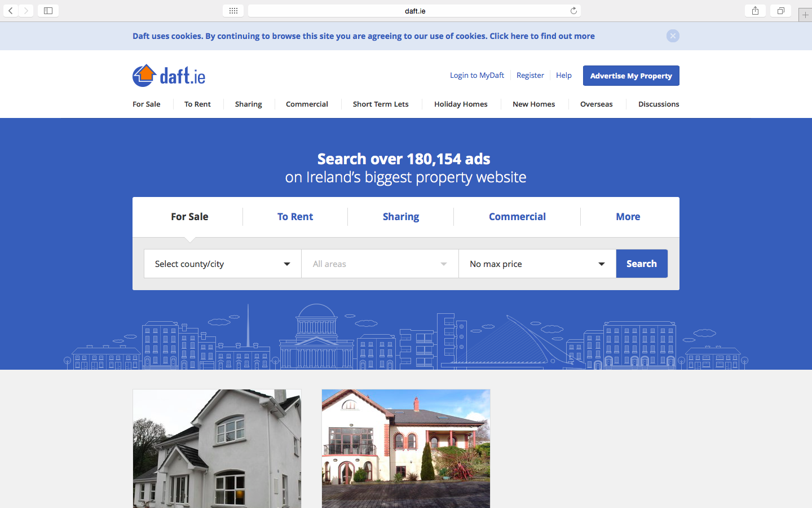Dismiss the cookie notice banner
This screenshot has width=812, height=508.
pyautogui.click(x=673, y=36)
